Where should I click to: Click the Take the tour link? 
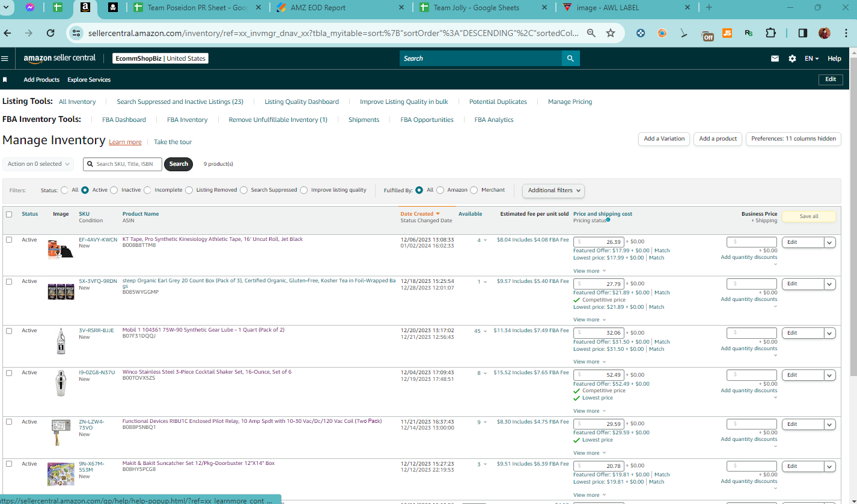[x=173, y=142]
